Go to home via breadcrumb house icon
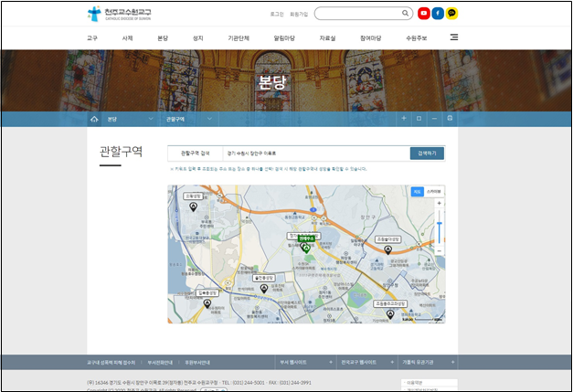Screen dimensions: 573x392 [94, 119]
